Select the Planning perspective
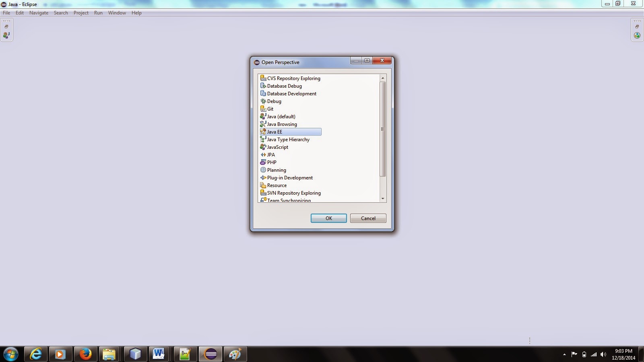The image size is (644, 362). point(273,170)
